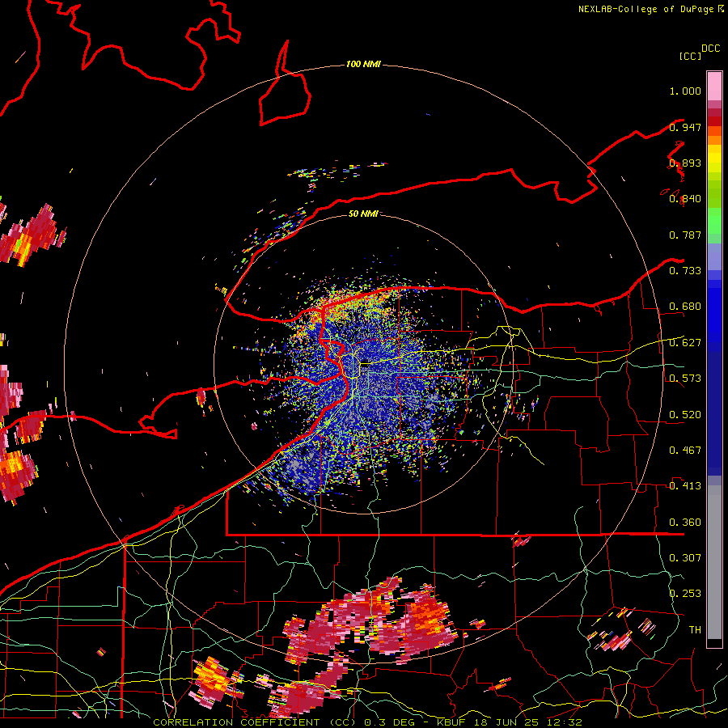Image resolution: width=728 pixels, height=728 pixels.
Task: Click the 50 NMI range ring label
Action: click(x=363, y=214)
